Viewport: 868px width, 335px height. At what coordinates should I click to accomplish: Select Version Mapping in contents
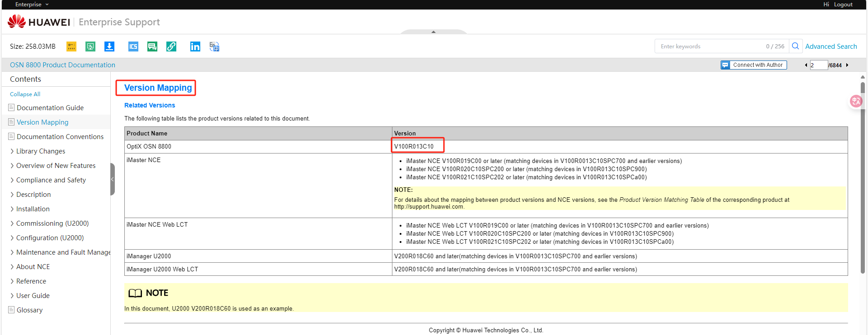click(42, 122)
